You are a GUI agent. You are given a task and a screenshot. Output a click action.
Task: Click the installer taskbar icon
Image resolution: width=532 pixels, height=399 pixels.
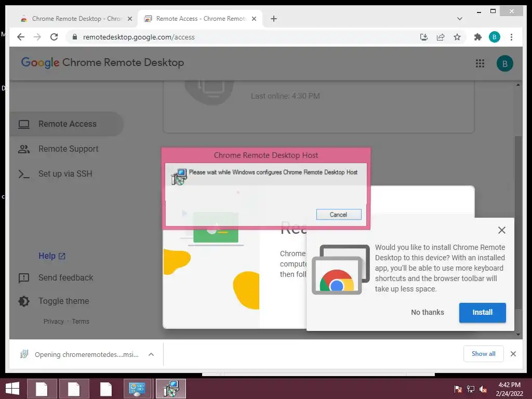click(x=170, y=389)
